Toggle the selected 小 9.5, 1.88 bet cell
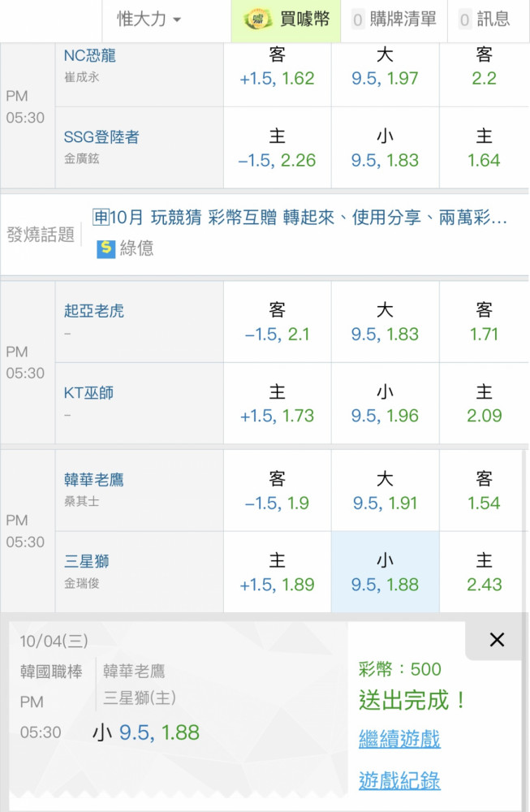Image resolution: width=530 pixels, height=812 pixels. tap(385, 572)
